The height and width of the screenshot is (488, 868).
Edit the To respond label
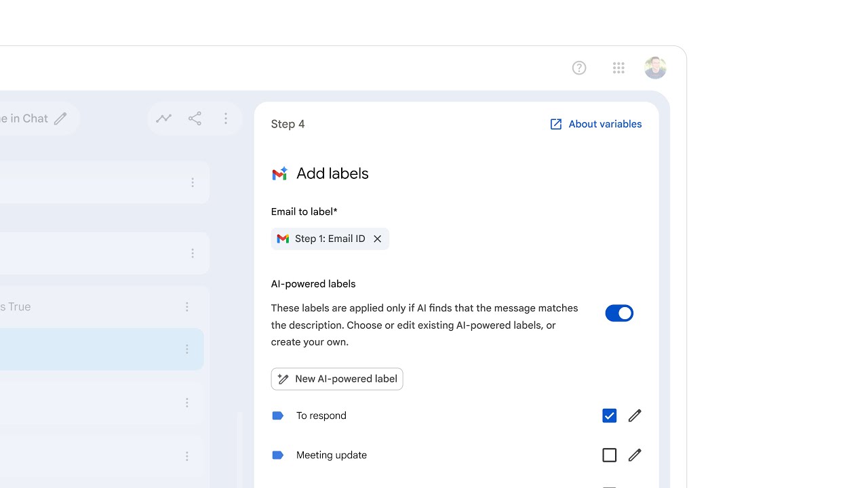[x=635, y=415]
